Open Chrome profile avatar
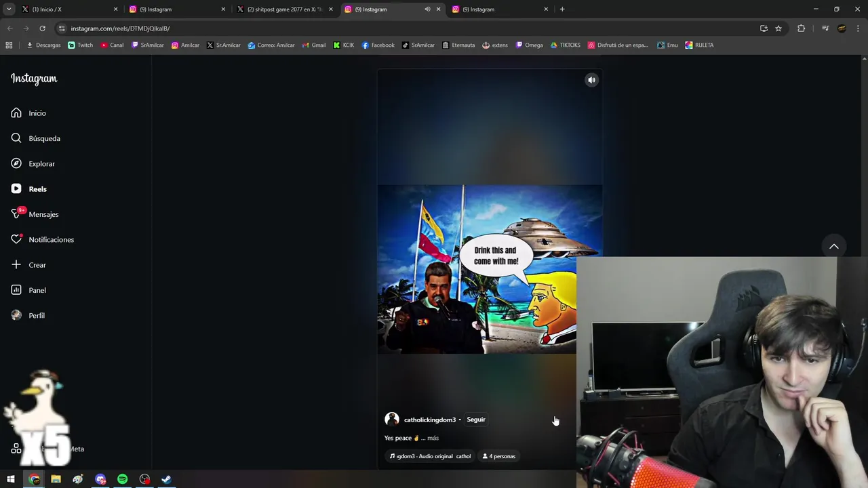868x488 pixels. pyautogui.click(x=842, y=28)
